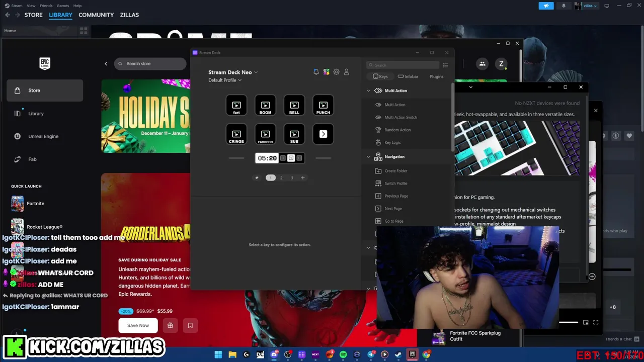644x362 pixels.
Task: Select the BOOM soundboard key
Action: (x=265, y=106)
